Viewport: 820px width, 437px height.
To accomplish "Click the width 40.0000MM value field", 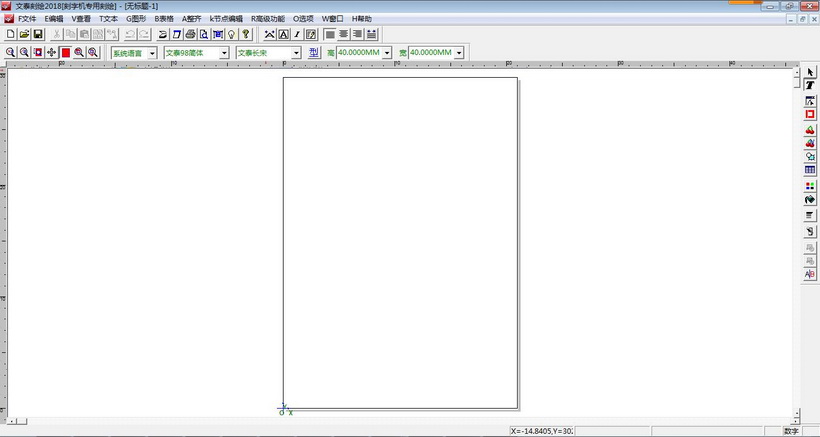I will point(431,53).
